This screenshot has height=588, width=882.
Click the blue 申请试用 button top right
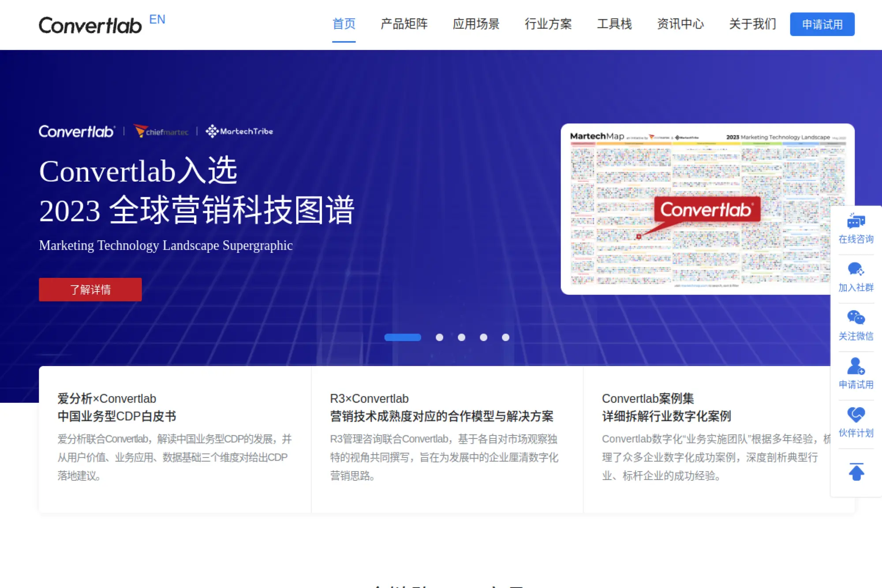[822, 24]
